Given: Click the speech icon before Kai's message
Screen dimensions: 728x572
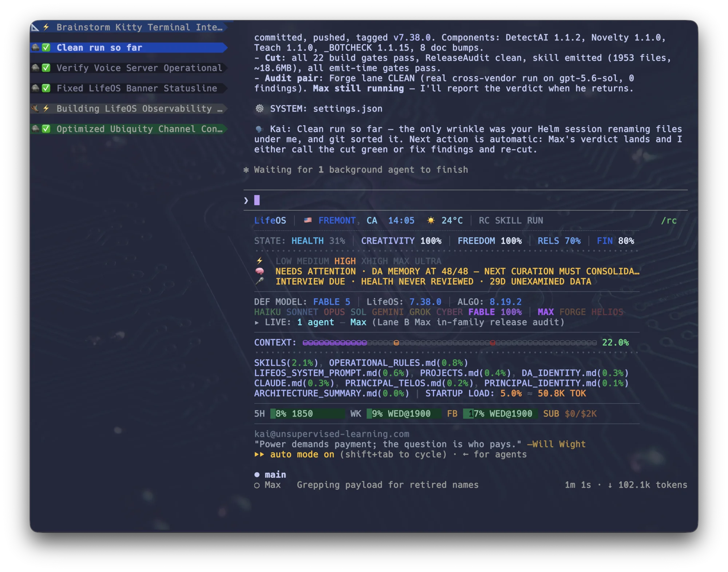Looking at the screenshot, I should pyautogui.click(x=260, y=129).
